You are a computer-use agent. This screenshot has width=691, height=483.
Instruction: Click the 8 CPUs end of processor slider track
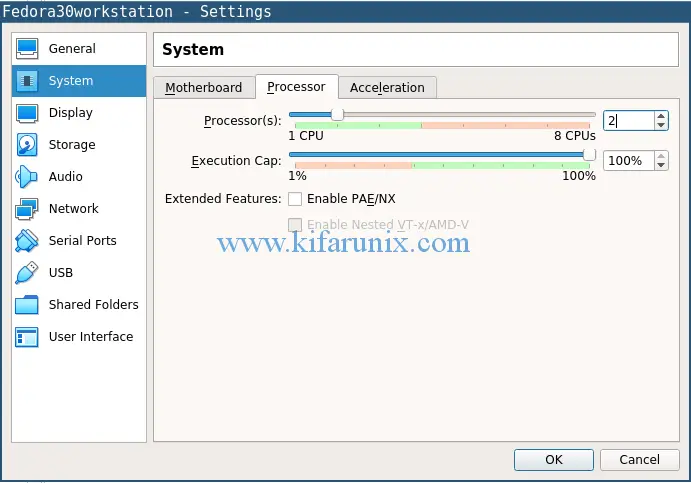592,115
